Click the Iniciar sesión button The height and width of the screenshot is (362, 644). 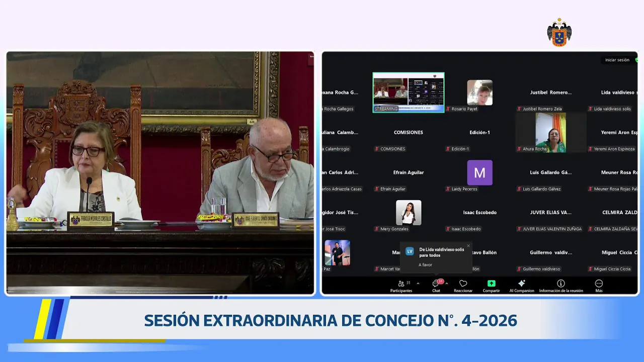tap(617, 60)
